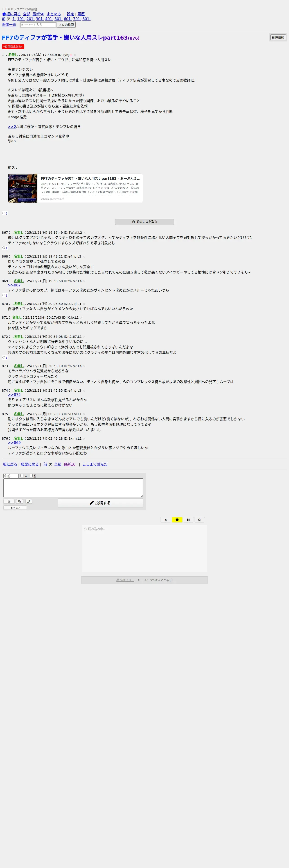Click the red 主 mark on post 1

(71, 55)
